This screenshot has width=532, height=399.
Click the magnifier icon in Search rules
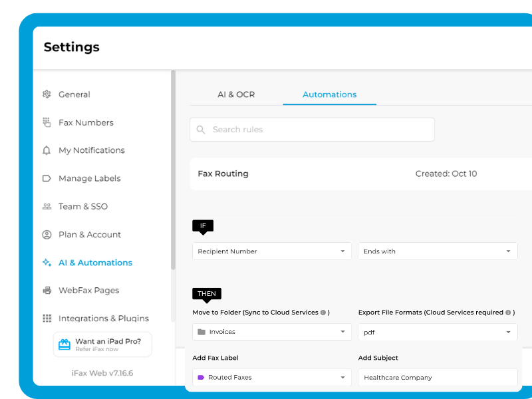(201, 130)
